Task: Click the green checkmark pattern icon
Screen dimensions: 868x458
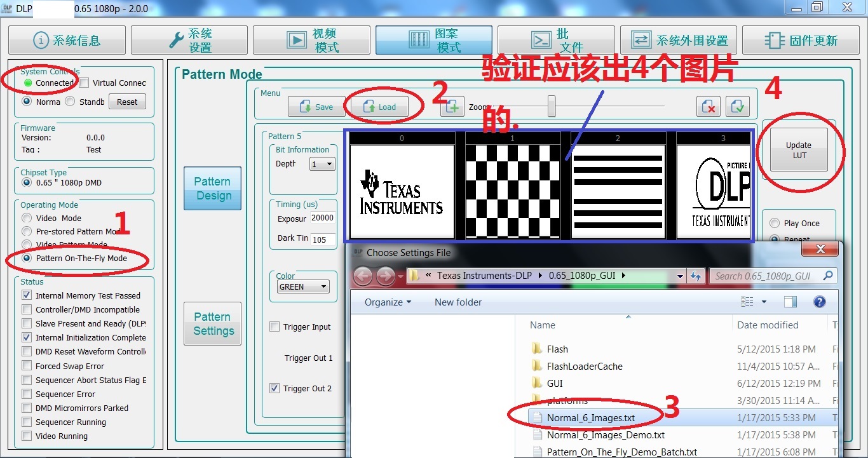Action: point(737,107)
